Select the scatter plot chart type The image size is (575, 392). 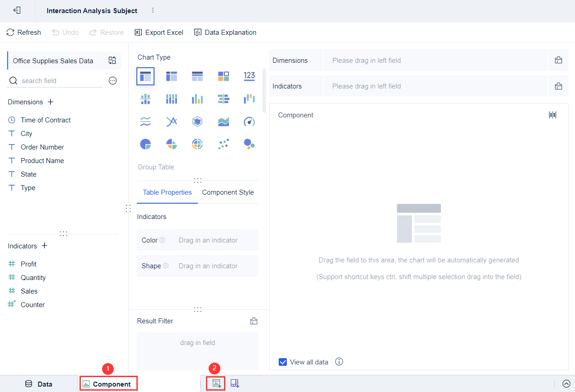223,144
